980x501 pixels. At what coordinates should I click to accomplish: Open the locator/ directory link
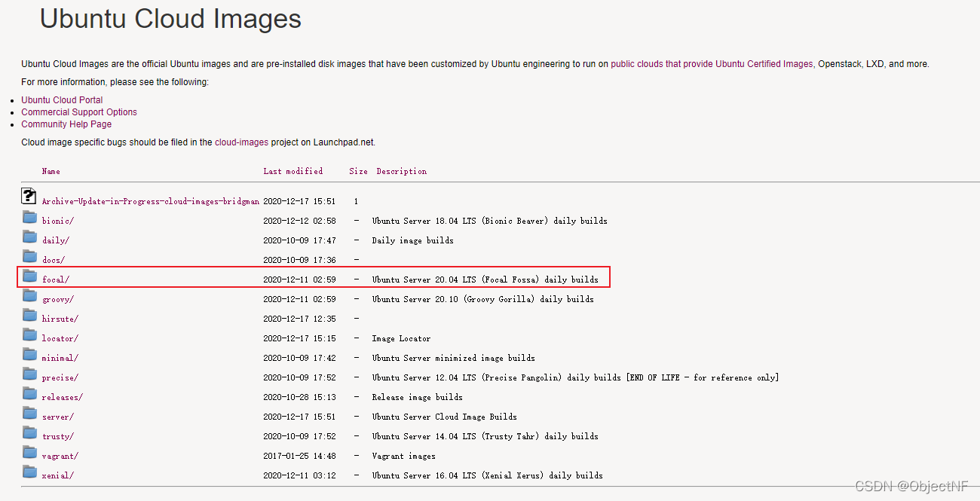click(x=60, y=338)
